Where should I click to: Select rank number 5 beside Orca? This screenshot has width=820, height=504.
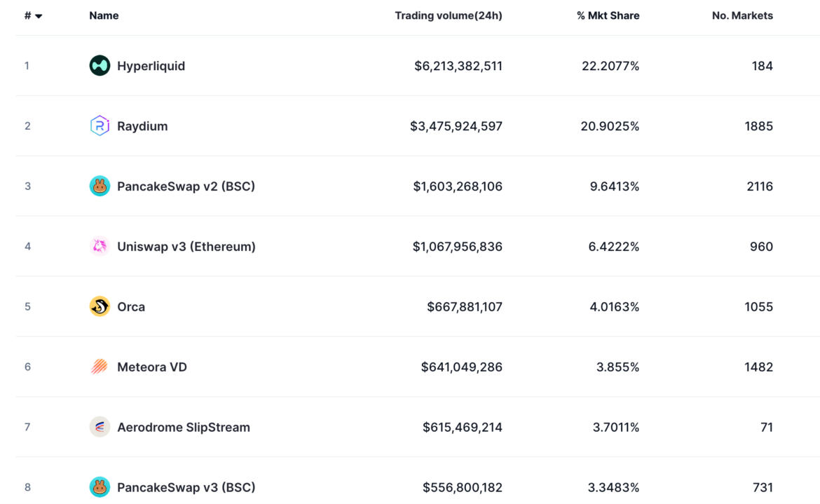[x=27, y=306]
